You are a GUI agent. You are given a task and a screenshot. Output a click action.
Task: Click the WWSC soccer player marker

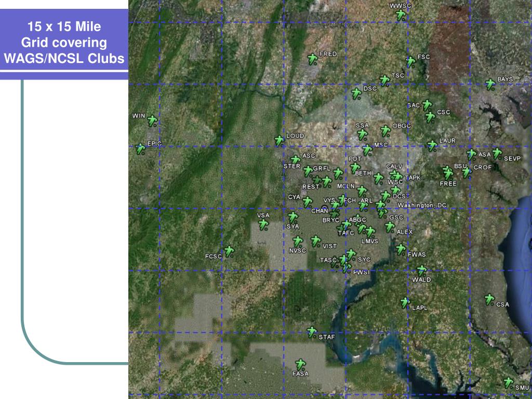(x=401, y=15)
